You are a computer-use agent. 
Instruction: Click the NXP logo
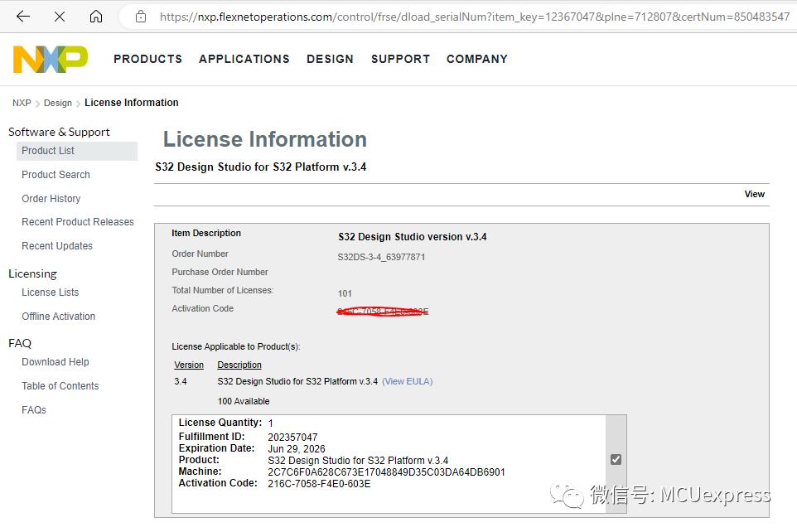pyautogui.click(x=51, y=59)
